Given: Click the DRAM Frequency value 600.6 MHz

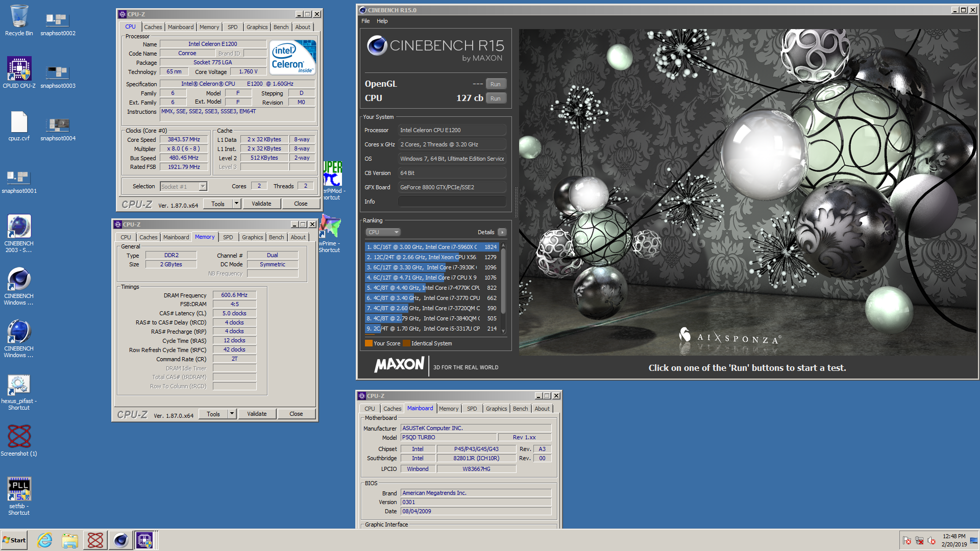Looking at the screenshot, I should coord(234,295).
